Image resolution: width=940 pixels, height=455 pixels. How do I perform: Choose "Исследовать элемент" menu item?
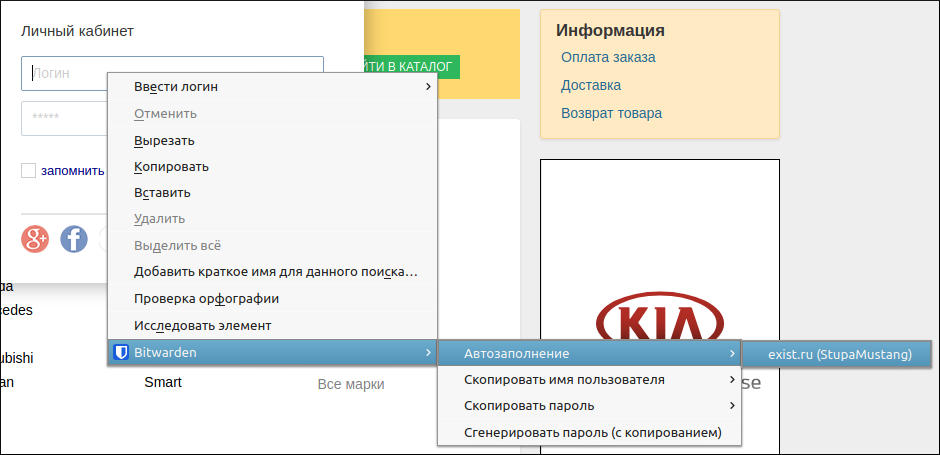tap(203, 325)
